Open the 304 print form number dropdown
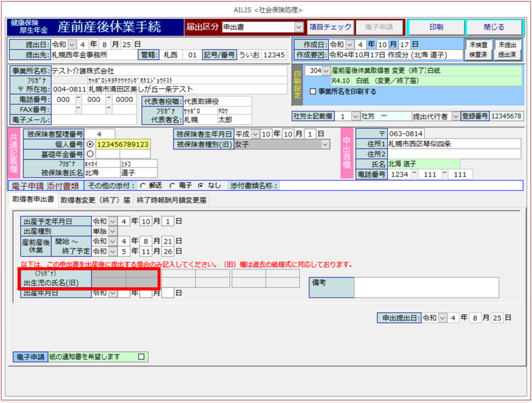 pyautogui.click(x=326, y=71)
